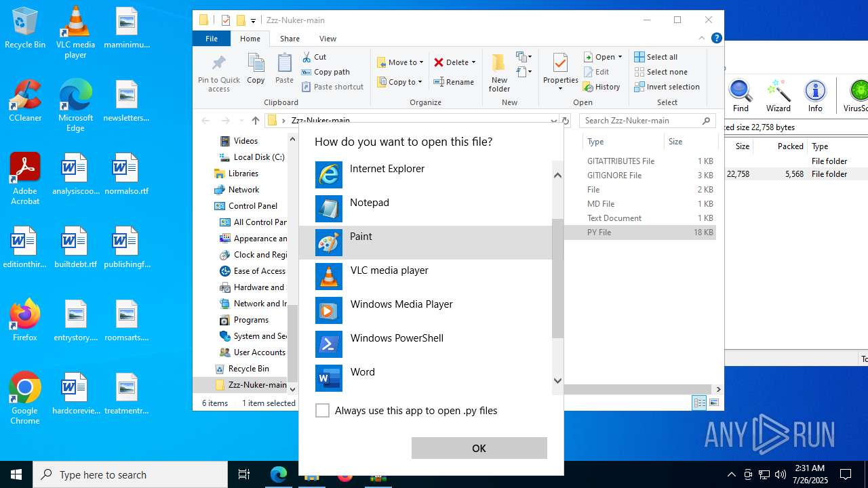Image resolution: width=868 pixels, height=488 pixels.
Task: Pick Paint from the app list
Action: 425,243
